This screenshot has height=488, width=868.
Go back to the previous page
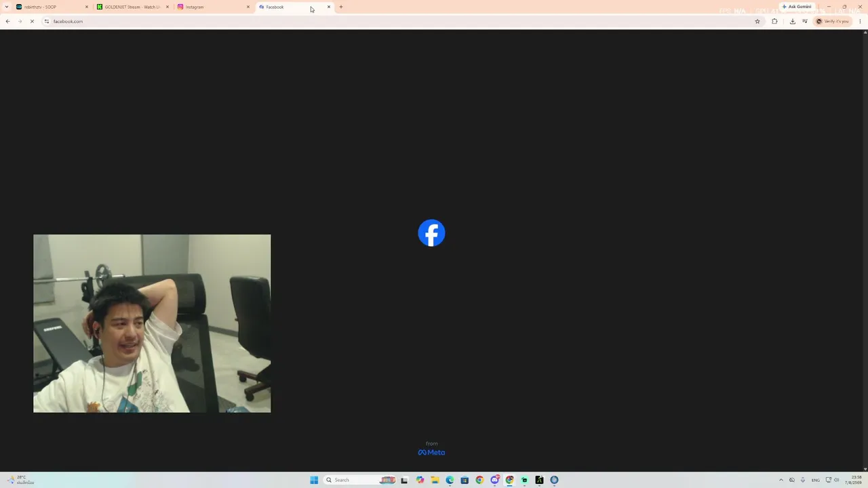[x=7, y=21]
